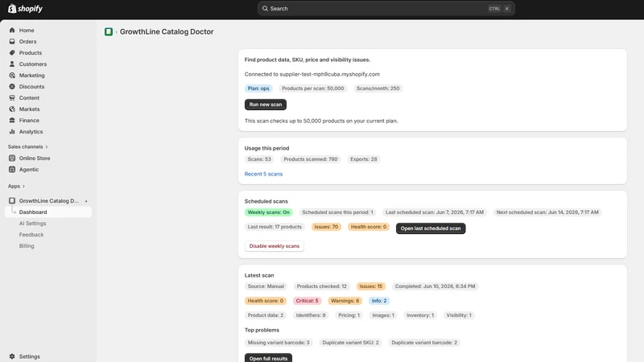Open the Recent 5 scans link
This screenshot has width=644, height=362.
[263, 174]
